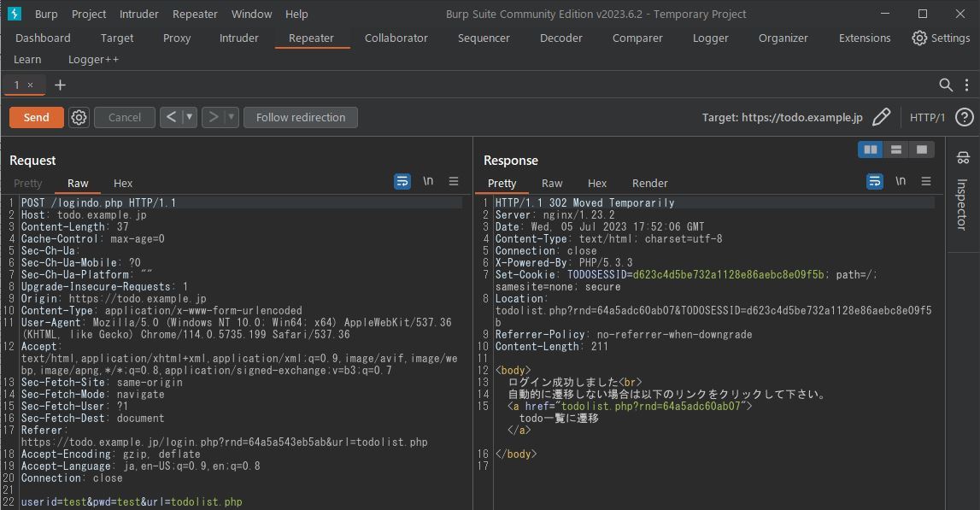Switch to Proxy tab
Screen dimensions: 980x510
[177, 38]
